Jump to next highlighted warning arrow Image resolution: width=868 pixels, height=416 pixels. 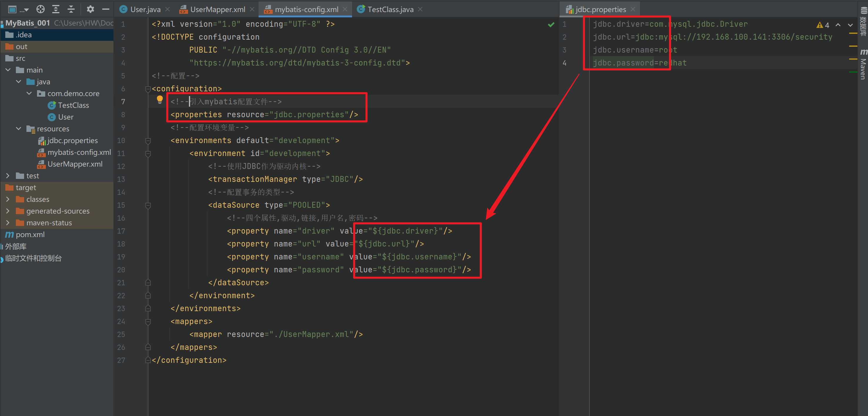850,25
